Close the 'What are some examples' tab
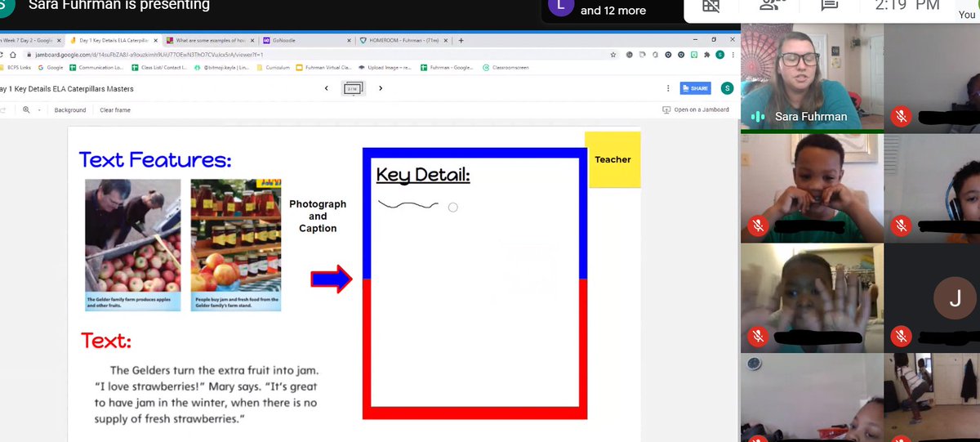The height and width of the screenshot is (442, 980). tap(252, 40)
